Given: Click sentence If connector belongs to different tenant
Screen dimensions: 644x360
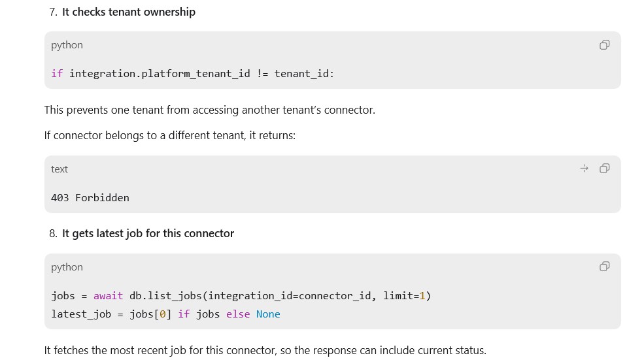Looking at the screenshot, I should coord(169,135).
